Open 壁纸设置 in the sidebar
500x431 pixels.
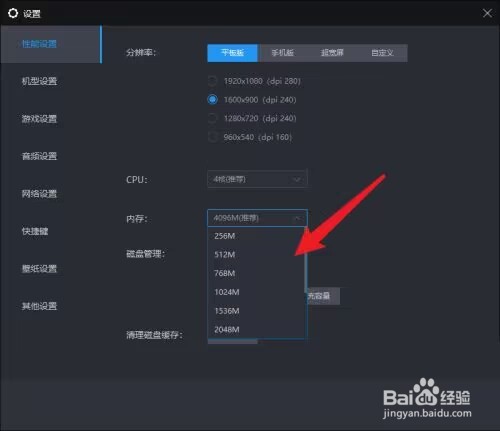[39, 269]
